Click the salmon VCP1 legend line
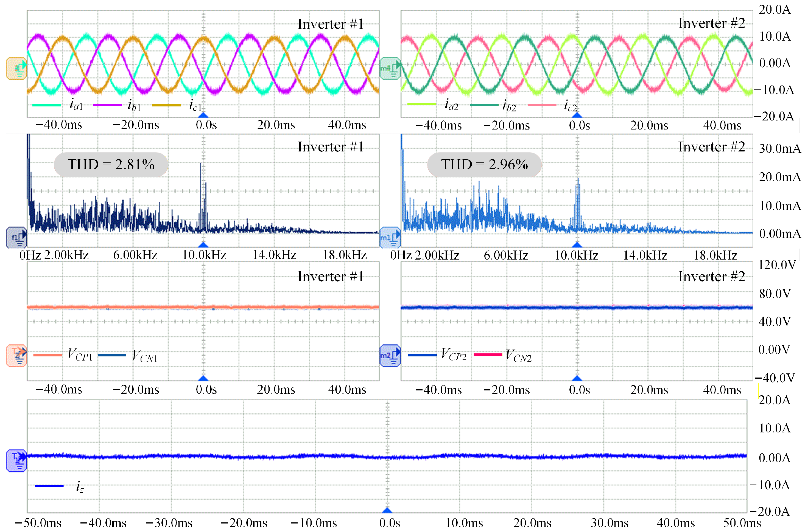Image resolution: width=805 pixels, height=532 pixels. point(47,355)
